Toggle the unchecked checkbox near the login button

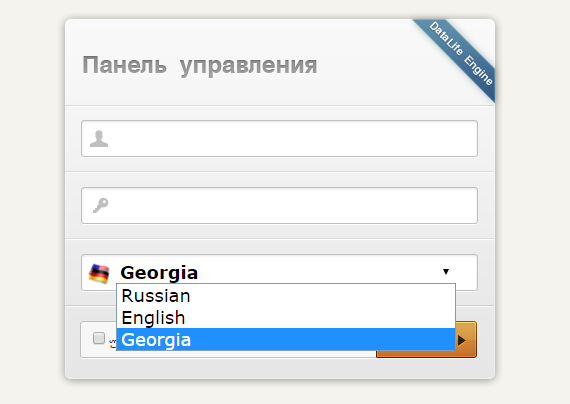point(99,338)
